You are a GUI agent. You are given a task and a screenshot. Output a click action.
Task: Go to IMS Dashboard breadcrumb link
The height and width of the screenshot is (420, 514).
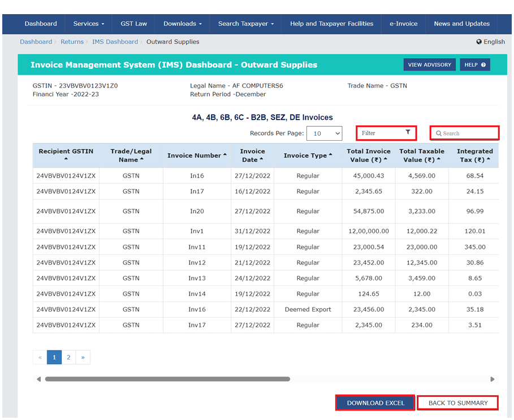(x=115, y=42)
